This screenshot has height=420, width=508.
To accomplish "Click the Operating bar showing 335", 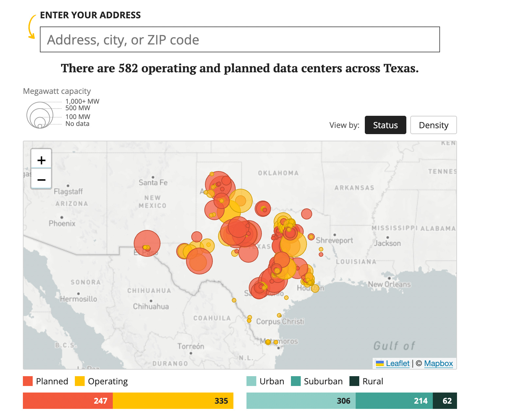I will click(173, 401).
